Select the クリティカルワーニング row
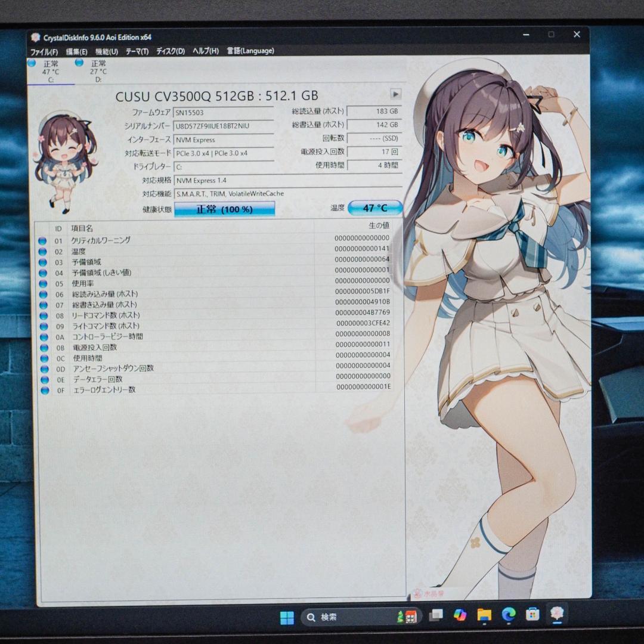The height and width of the screenshot is (644, 644). [213, 240]
